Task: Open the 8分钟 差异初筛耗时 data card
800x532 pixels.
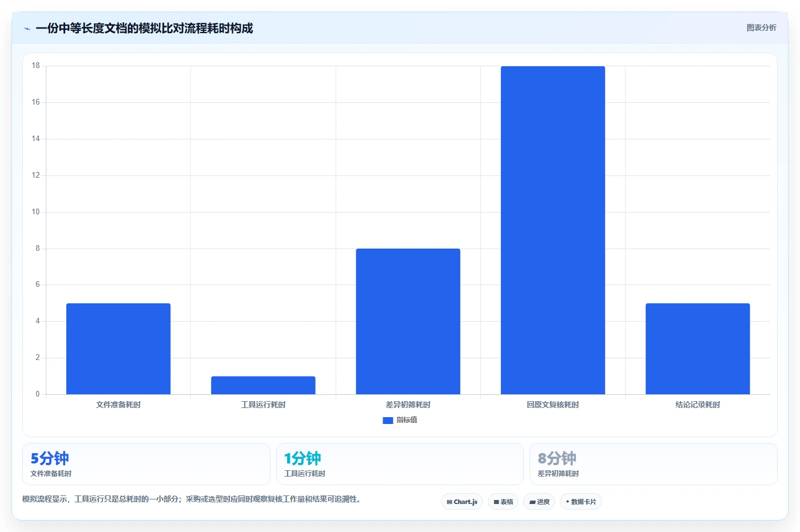Action: pos(654,464)
